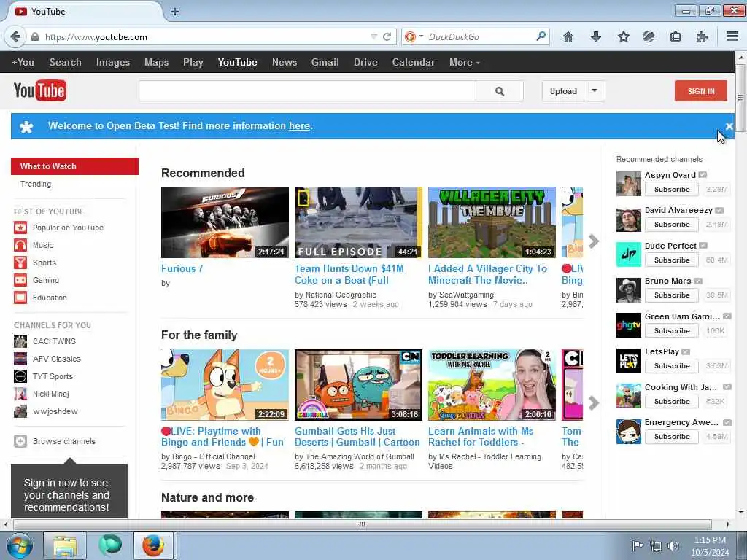Play the National Geographic Full Episode thumbnail
Viewport: 747px width, 560px height.
[x=358, y=222]
